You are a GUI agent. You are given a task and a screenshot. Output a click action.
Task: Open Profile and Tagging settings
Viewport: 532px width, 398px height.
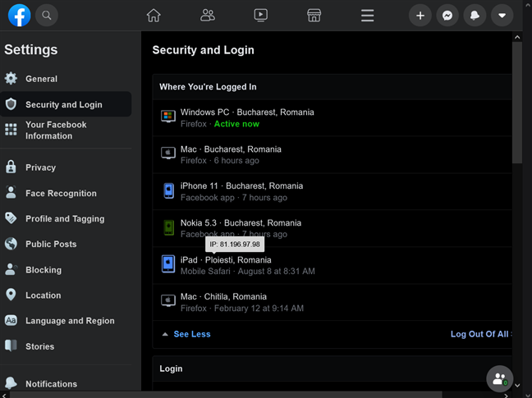tap(66, 218)
